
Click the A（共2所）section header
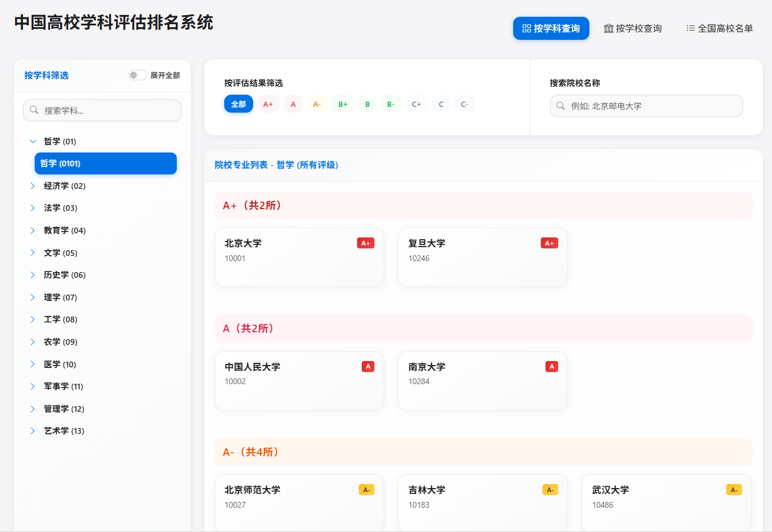(x=483, y=329)
